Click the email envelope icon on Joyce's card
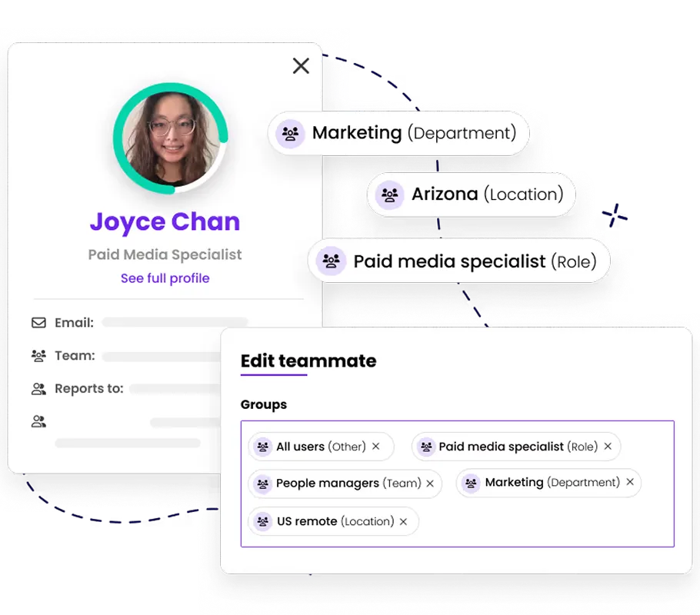The height and width of the screenshot is (615, 700). [x=38, y=322]
